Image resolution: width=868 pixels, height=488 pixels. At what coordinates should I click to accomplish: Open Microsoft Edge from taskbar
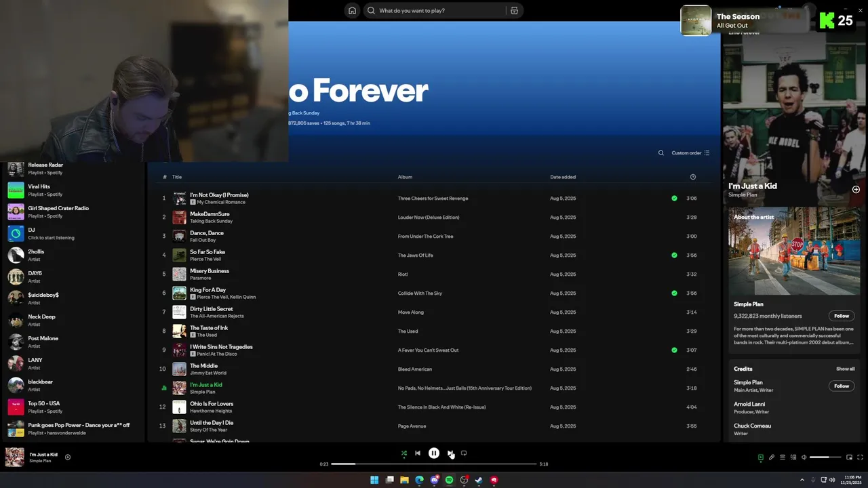click(x=419, y=480)
